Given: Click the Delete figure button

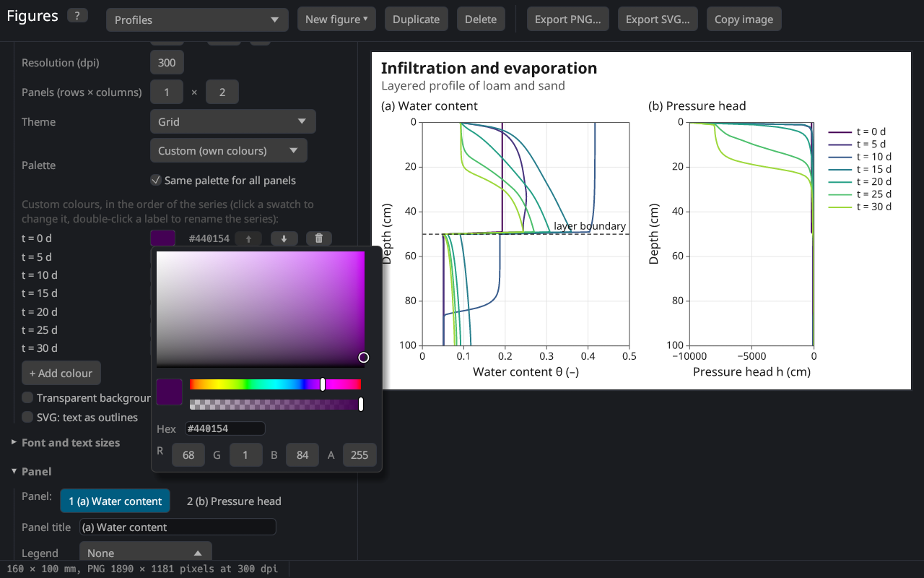Looking at the screenshot, I should pyautogui.click(x=481, y=20).
